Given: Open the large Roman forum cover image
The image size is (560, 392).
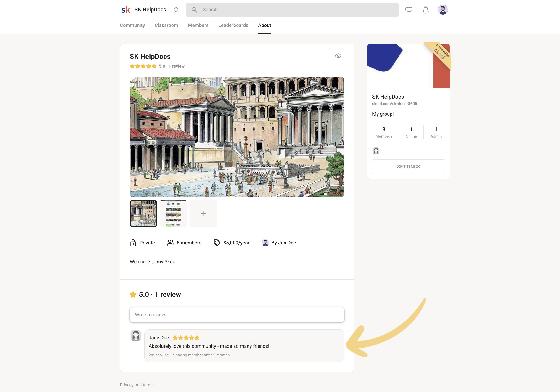Looking at the screenshot, I should pos(237,137).
